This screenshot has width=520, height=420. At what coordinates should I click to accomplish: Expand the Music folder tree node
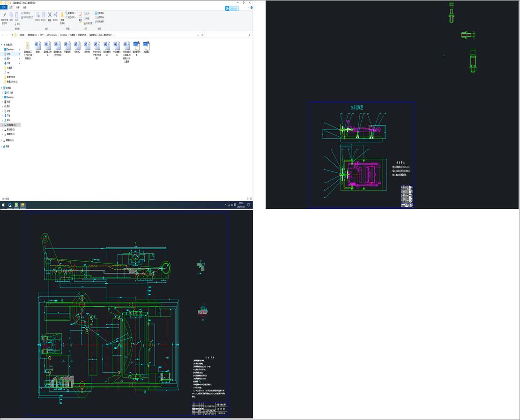click(x=3, y=120)
